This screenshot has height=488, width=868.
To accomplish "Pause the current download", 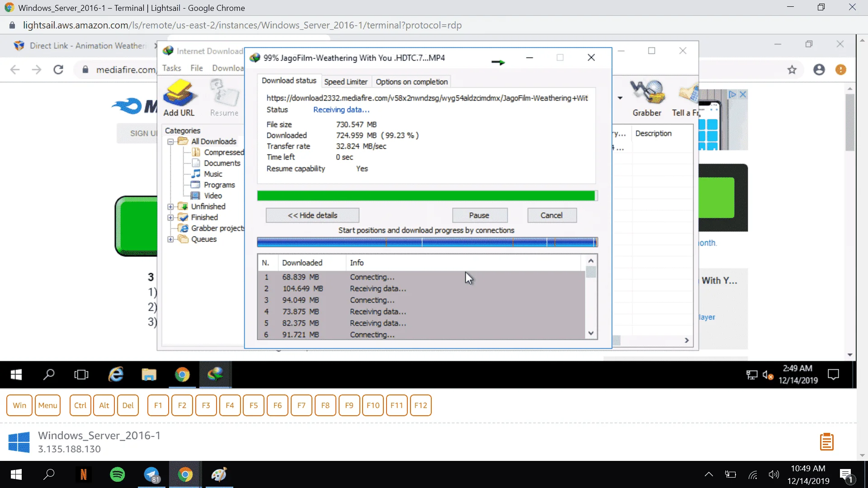I will [479, 216].
